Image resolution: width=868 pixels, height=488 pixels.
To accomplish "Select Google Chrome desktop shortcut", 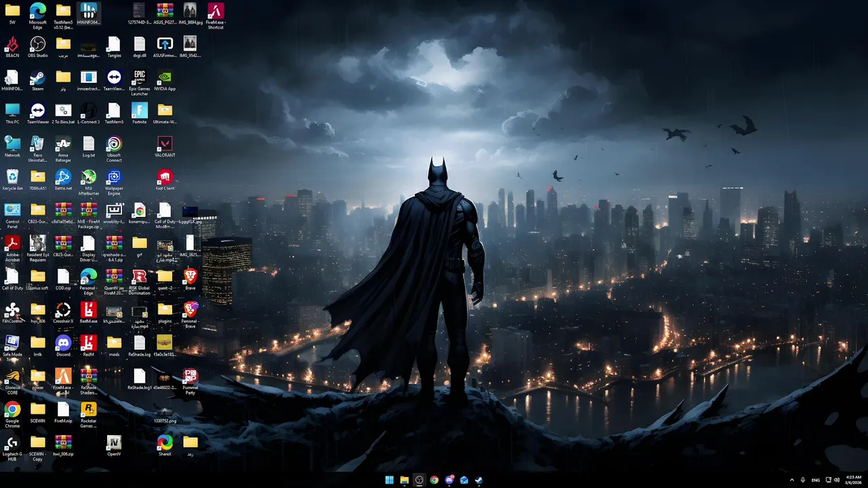I will coord(12,415).
